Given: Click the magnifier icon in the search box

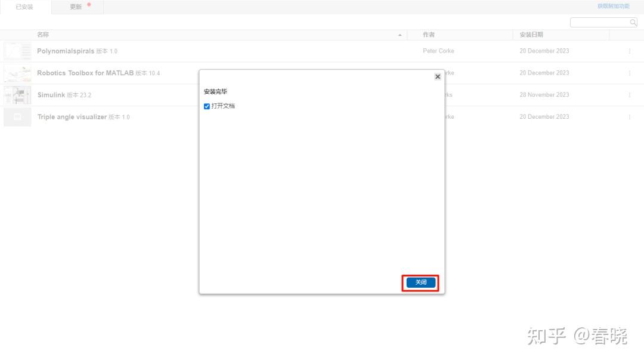Looking at the screenshot, I should pos(633,21).
